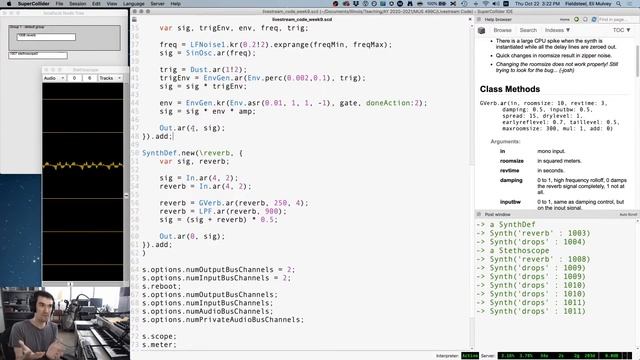Open the Browse link in Help browser
This screenshot has height=360, width=640.
pyautogui.click(x=502, y=30)
